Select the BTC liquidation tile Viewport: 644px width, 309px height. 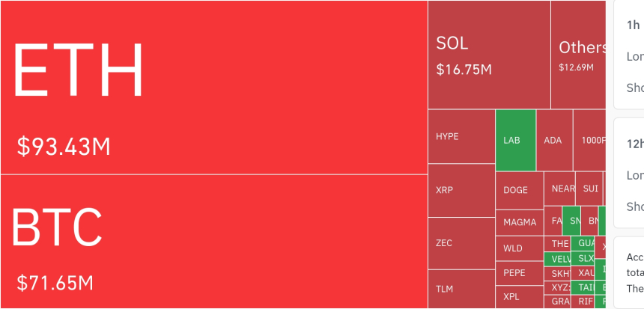214,242
